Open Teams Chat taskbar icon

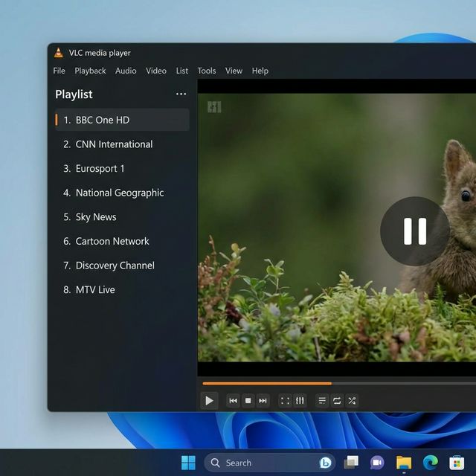tap(377, 463)
